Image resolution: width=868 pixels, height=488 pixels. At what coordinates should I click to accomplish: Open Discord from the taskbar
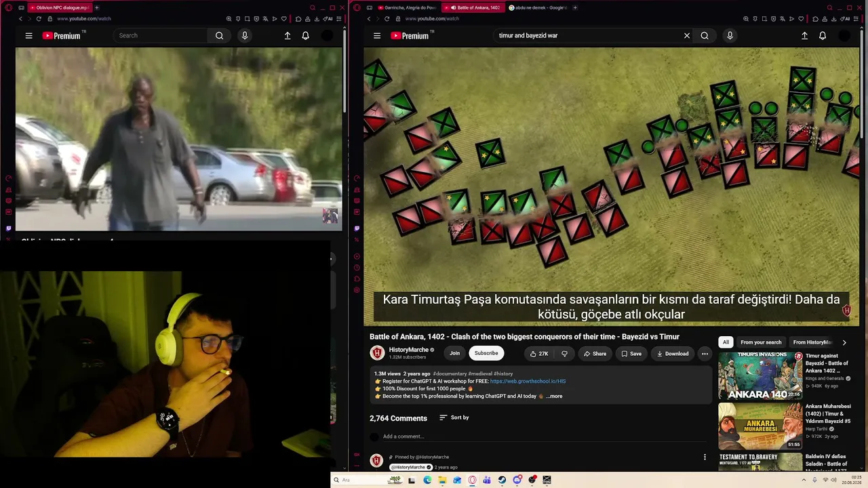[x=517, y=480]
